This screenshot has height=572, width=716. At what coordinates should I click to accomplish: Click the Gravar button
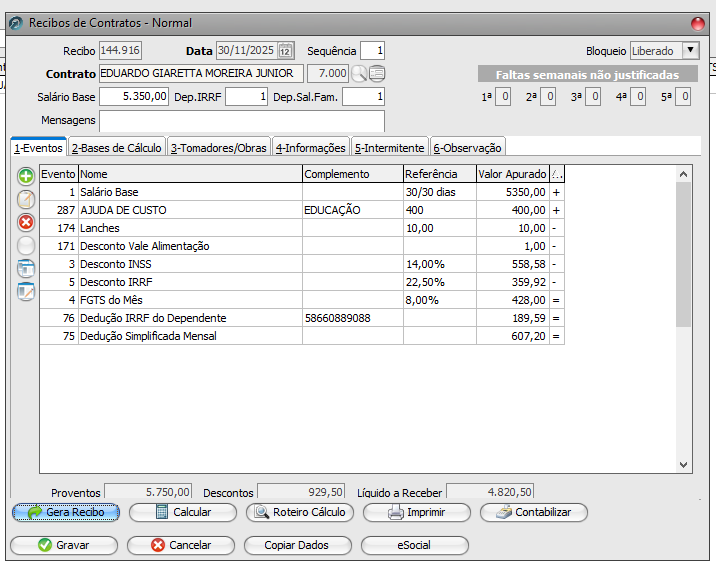63,545
